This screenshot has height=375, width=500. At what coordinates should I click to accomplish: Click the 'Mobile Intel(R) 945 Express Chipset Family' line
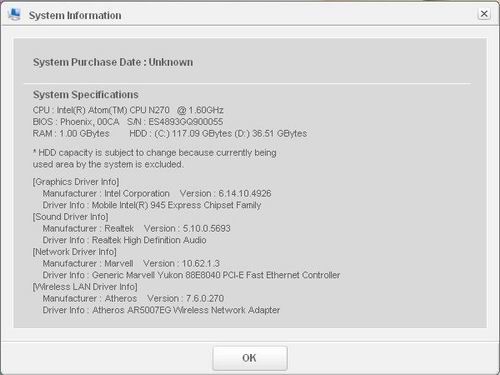click(152, 205)
